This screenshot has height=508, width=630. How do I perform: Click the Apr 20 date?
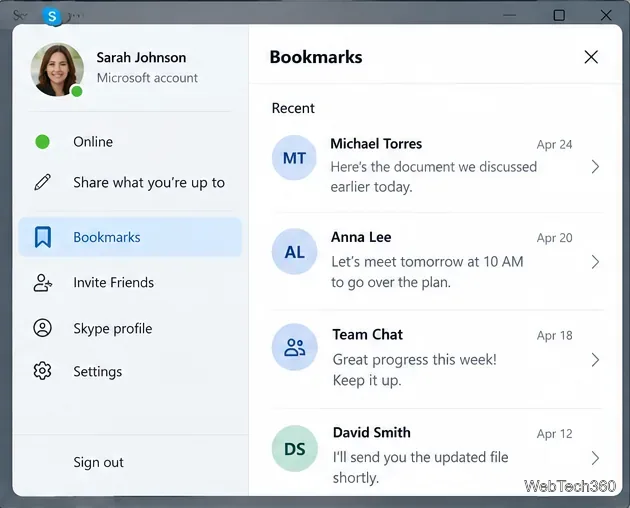coord(554,238)
